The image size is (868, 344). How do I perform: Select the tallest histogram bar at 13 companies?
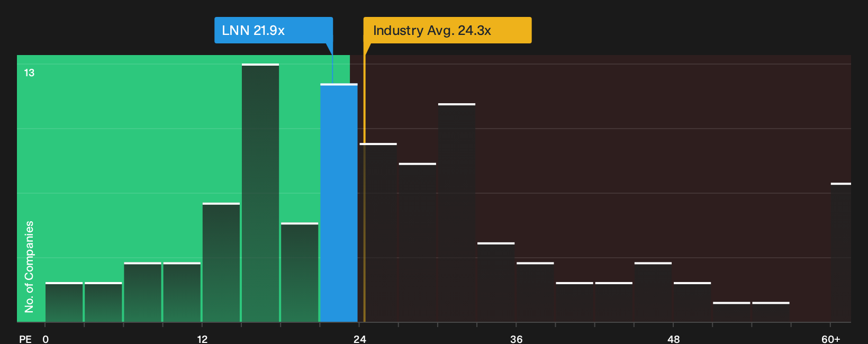tap(260, 193)
